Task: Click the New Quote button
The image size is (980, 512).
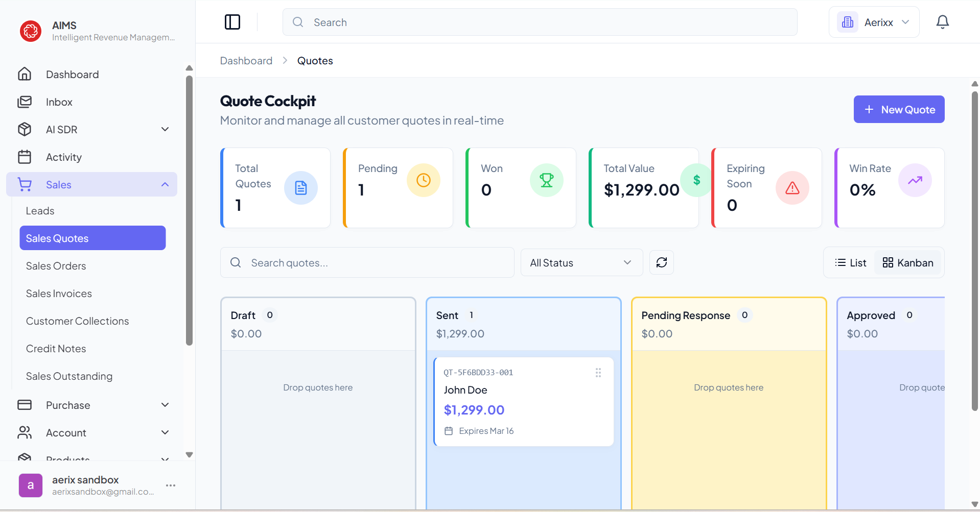Action: 899,109
